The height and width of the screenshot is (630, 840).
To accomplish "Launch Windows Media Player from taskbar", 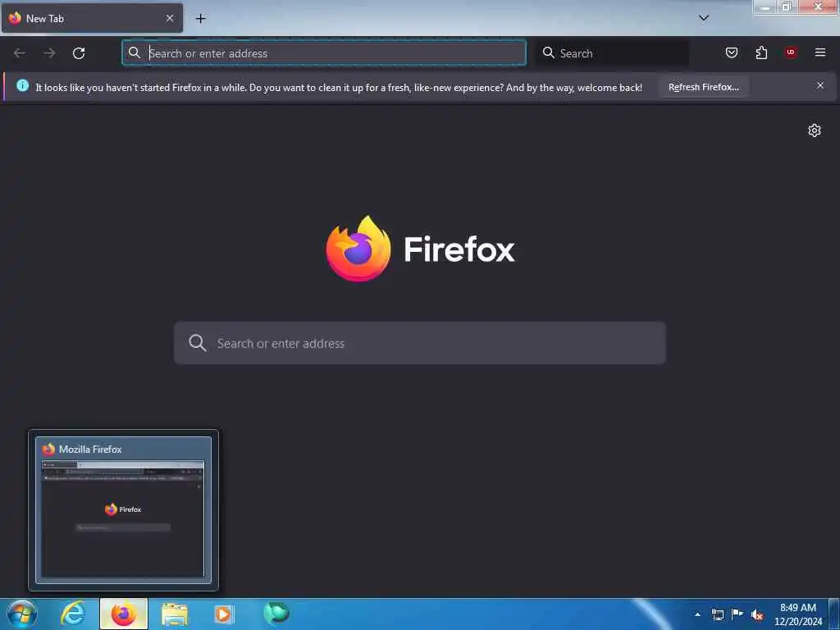I will (224, 614).
